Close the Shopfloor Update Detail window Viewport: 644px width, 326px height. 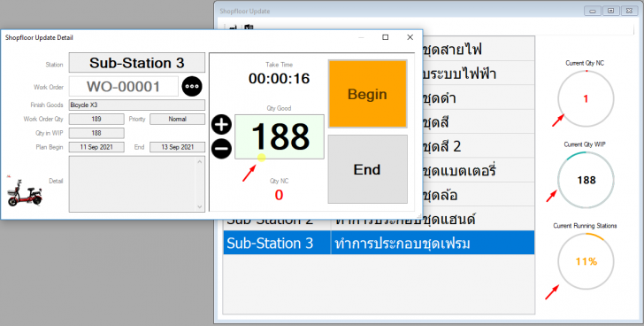pyautogui.click(x=410, y=37)
